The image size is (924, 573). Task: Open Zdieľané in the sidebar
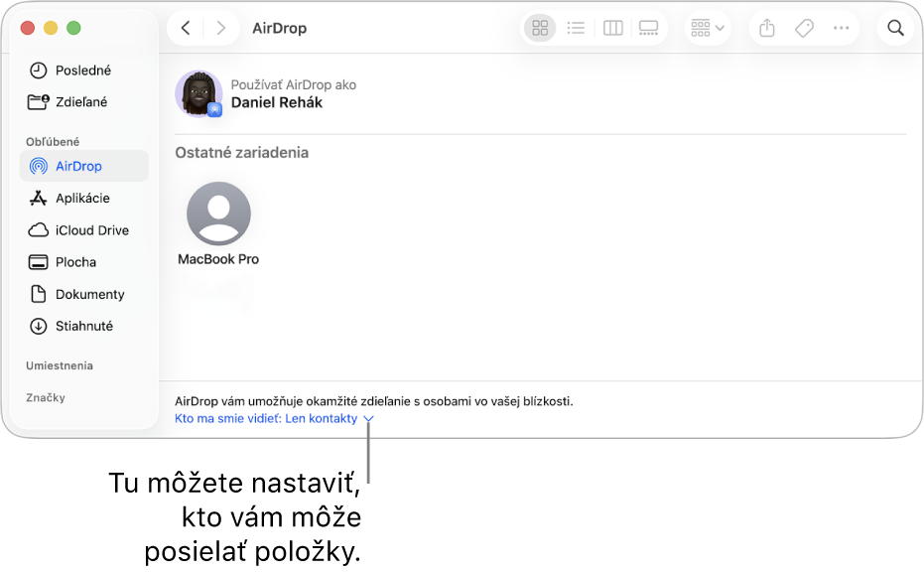click(x=83, y=102)
